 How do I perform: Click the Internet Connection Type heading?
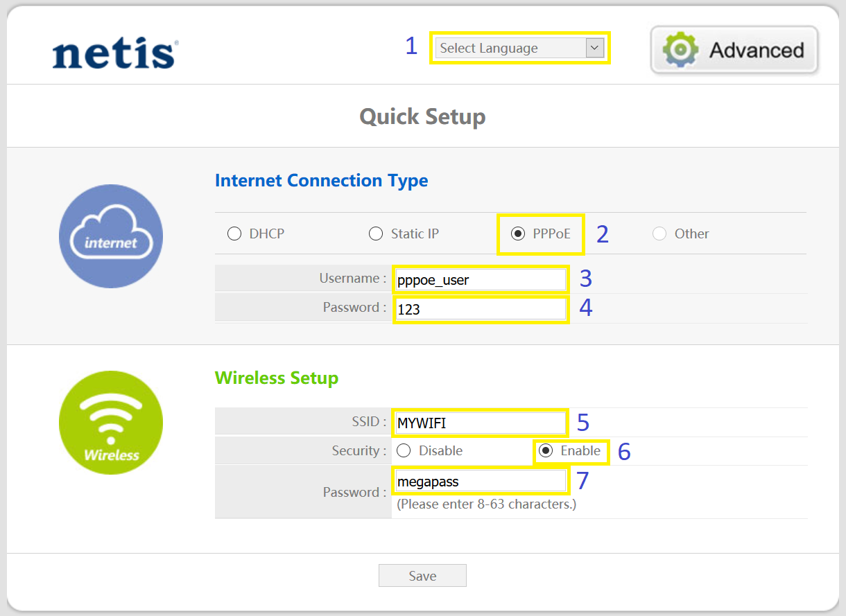tap(322, 181)
